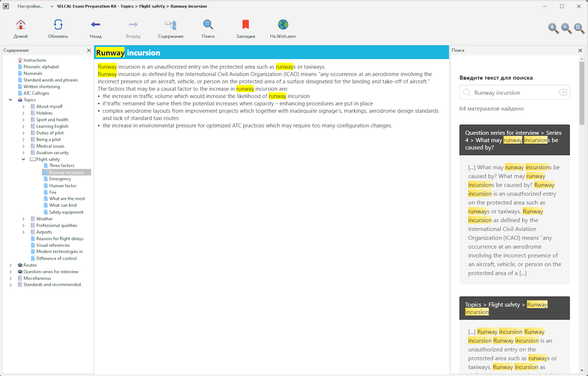This screenshot has width=588, height=376.
Task: Select Visual referencies item
Action: click(x=53, y=245)
